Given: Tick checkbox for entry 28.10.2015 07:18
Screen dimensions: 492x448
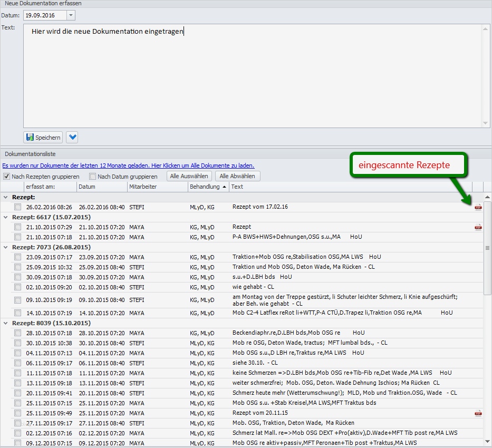Looking at the screenshot, I should [18, 333].
